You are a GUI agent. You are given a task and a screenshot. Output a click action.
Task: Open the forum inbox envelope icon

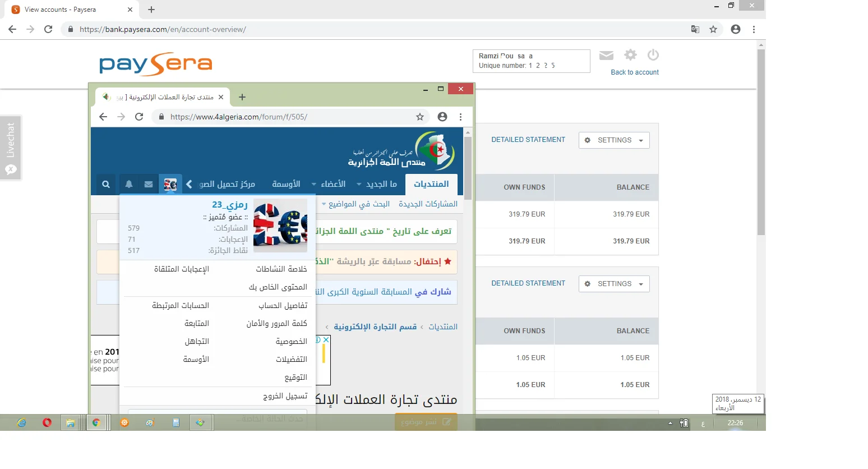click(x=149, y=184)
